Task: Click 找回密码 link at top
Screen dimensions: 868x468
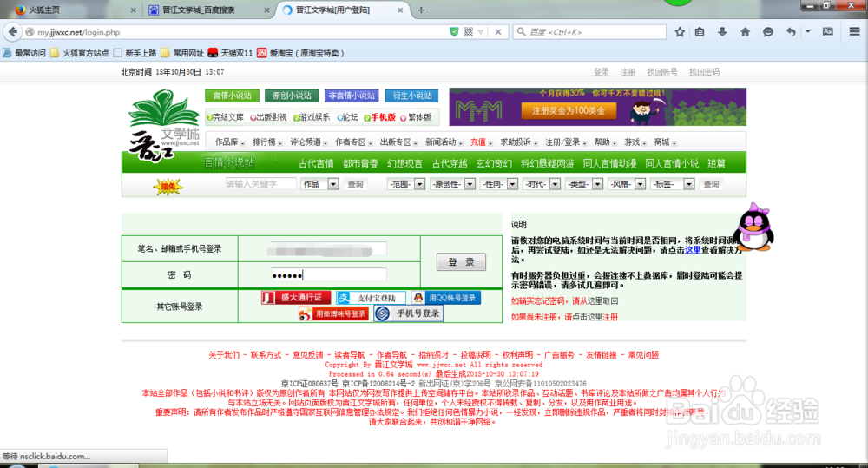Action: (704, 72)
